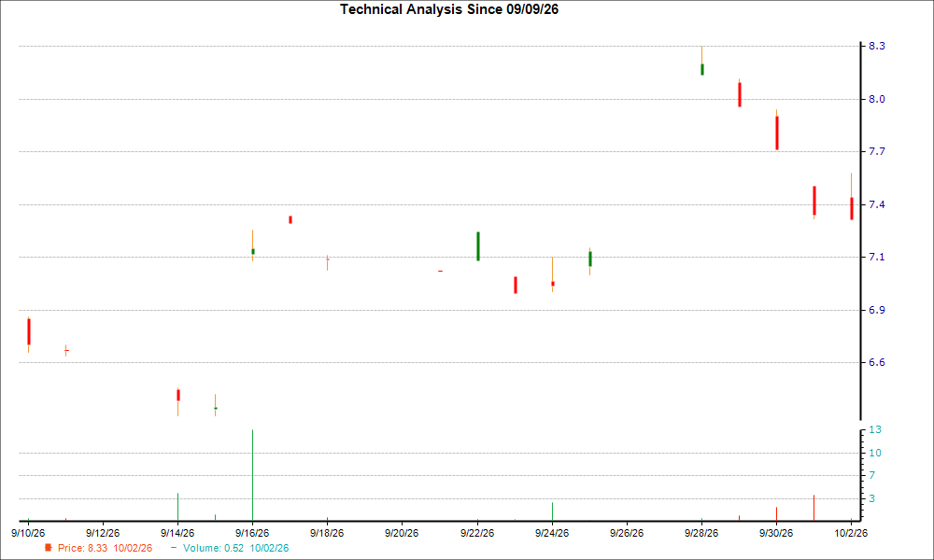Select the red candlestick at 9/10/26

[x=29, y=332]
